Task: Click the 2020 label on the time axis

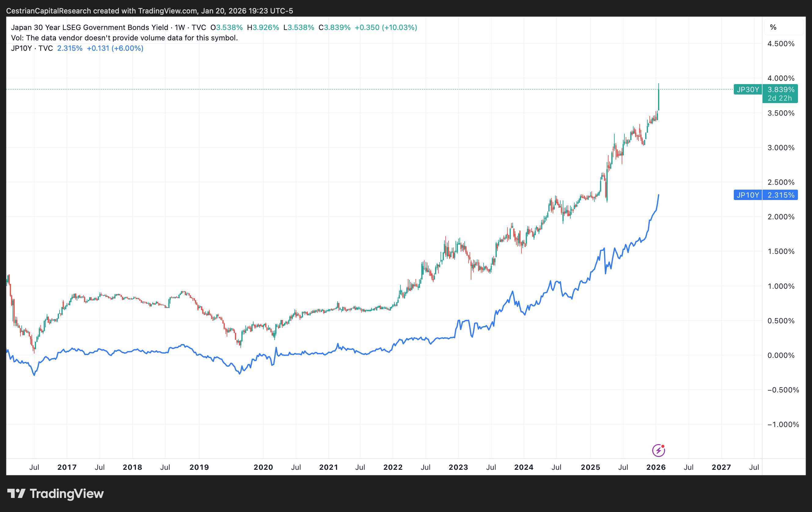Action: [x=263, y=467]
